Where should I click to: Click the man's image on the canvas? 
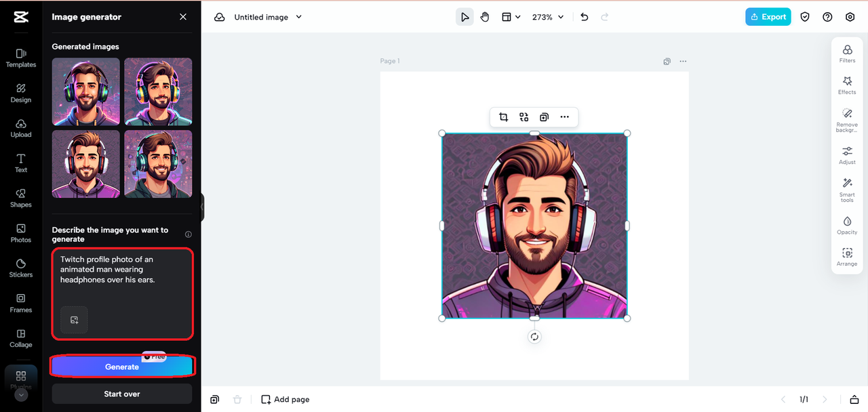point(534,226)
